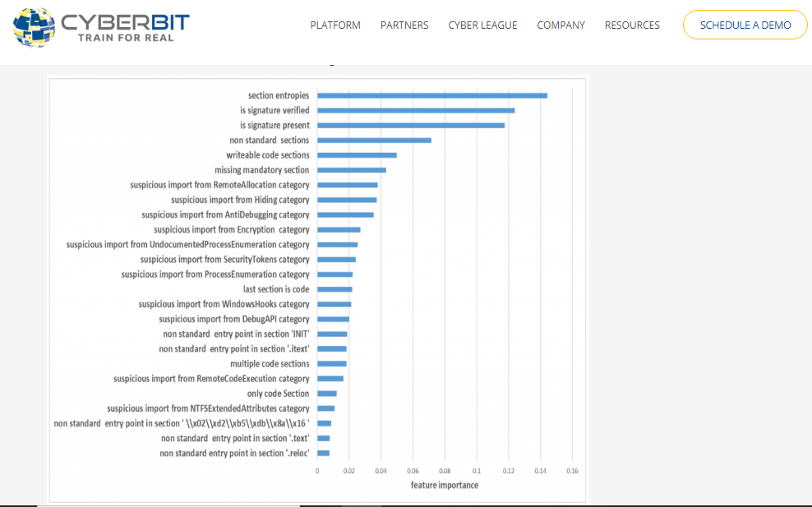
Task: Click the 'non standard sections' label
Action: pos(270,141)
